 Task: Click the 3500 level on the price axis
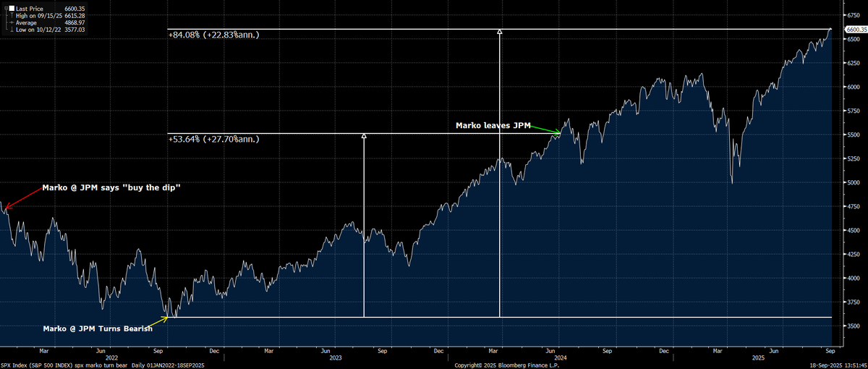pos(852,326)
